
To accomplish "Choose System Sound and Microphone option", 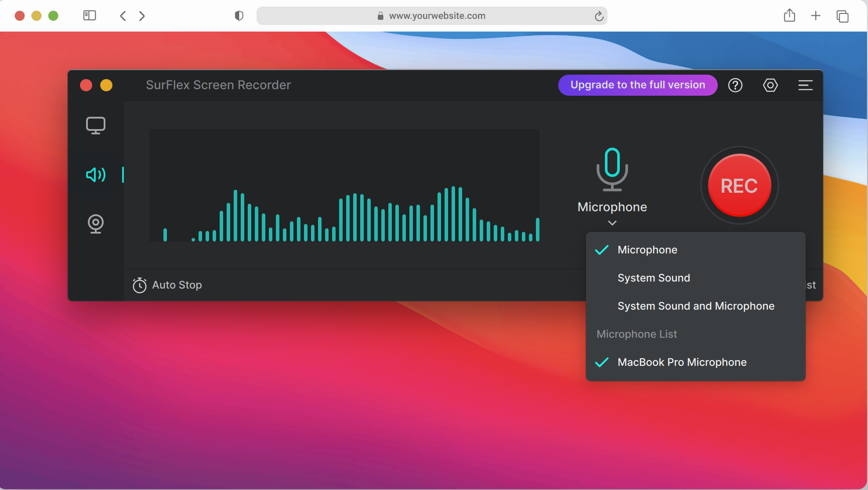I will point(696,306).
